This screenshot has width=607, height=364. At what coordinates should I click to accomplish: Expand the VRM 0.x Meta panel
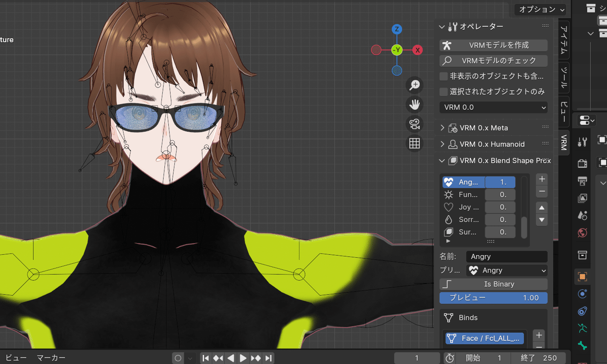click(x=442, y=128)
